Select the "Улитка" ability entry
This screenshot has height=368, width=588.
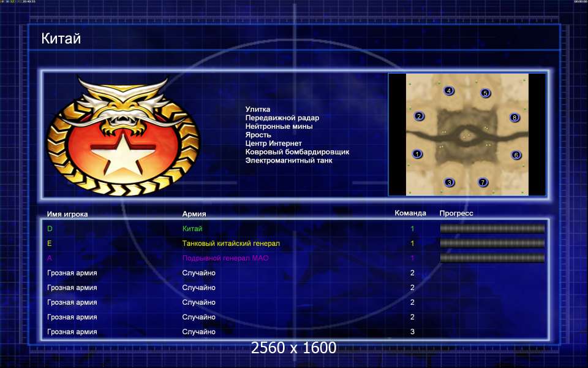click(258, 109)
